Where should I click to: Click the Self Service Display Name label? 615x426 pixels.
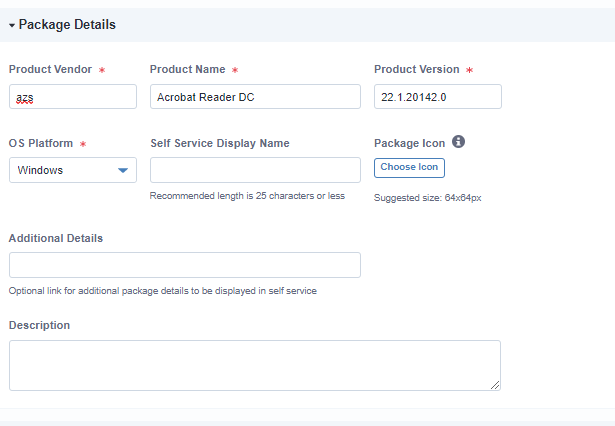click(219, 143)
